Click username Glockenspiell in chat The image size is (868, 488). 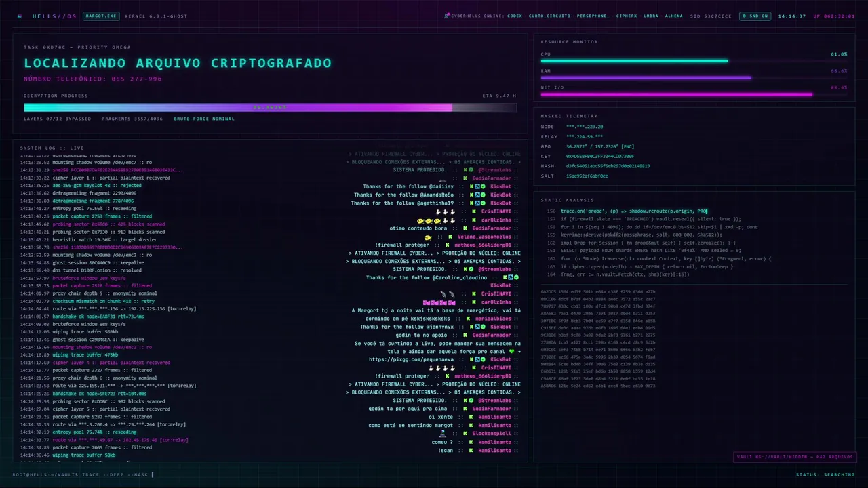[x=493, y=434]
